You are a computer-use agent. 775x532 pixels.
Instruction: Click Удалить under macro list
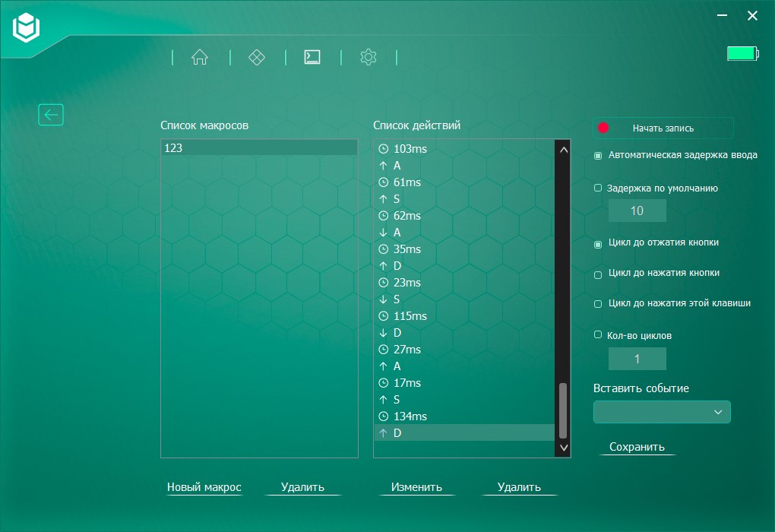pos(302,487)
